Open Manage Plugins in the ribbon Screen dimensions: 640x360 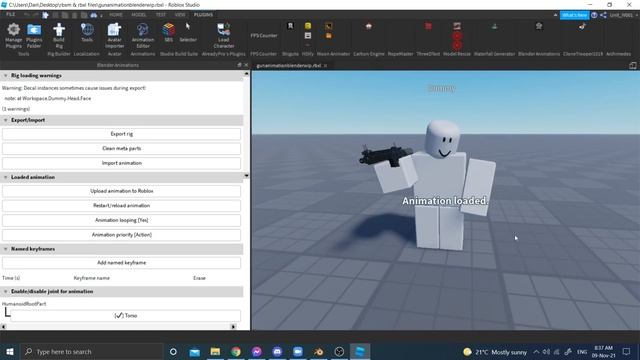[x=13, y=36]
